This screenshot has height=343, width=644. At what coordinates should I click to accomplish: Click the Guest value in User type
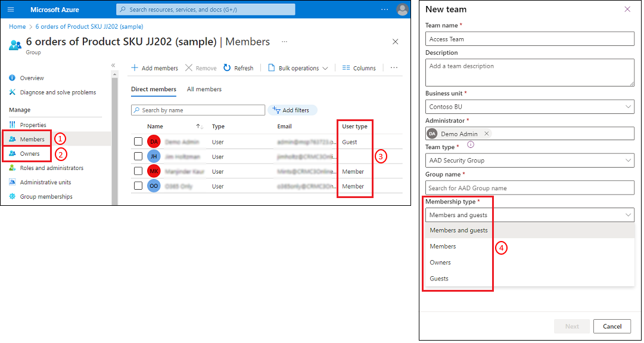[x=350, y=142]
